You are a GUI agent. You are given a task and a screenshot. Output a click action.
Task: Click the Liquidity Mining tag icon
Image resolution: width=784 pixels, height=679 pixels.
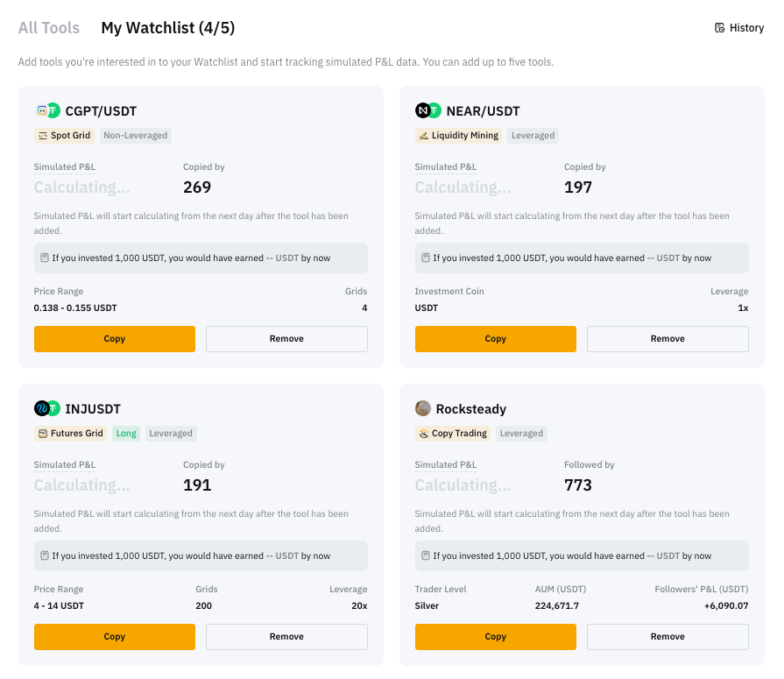coord(424,136)
